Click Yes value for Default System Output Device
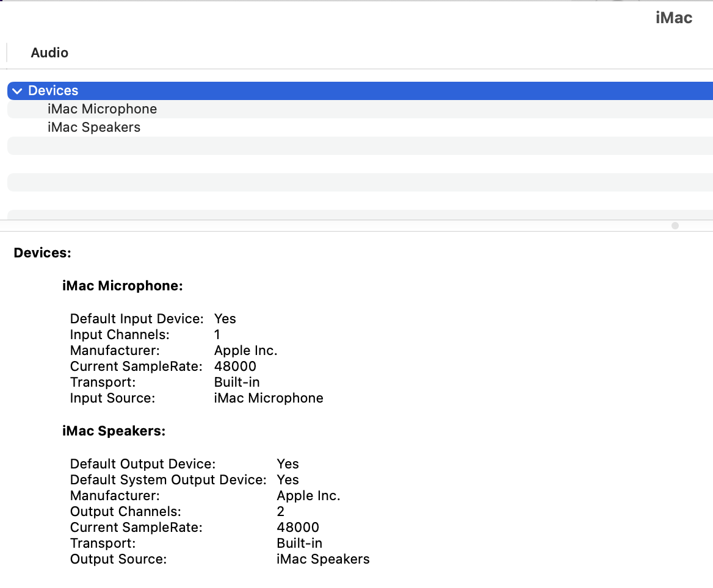Image resolution: width=713 pixels, height=588 pixels. [x=288, y=480]
